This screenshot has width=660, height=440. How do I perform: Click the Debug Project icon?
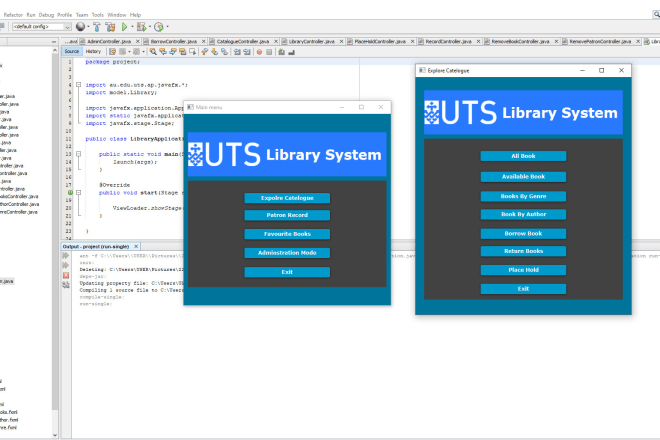click(141, 27)
